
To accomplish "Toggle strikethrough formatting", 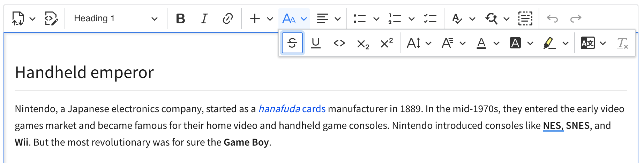I will pyautogui.click(x=292, y=43).
